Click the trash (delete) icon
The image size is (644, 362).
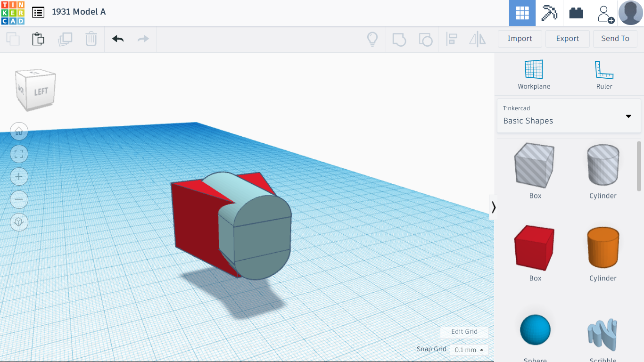click(x=91, y=39)
